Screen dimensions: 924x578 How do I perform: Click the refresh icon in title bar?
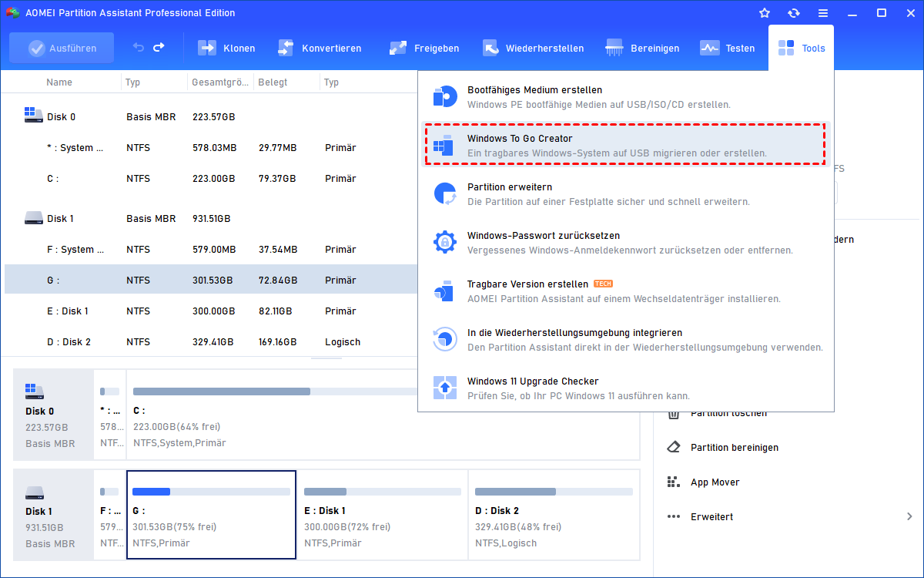pos(793,13)
